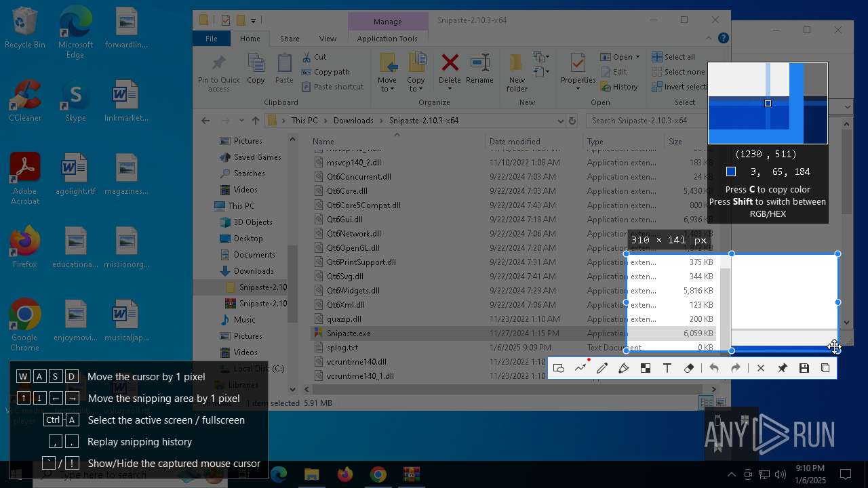Switch to details view layout icon in Explorer
The image size is (868, 488).
(x=706, y=403)
